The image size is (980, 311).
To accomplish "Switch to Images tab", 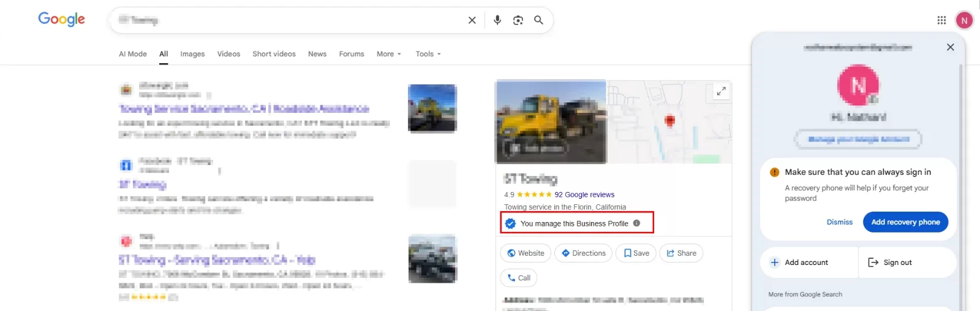I will pyautogui.click(x=192, y=54).
